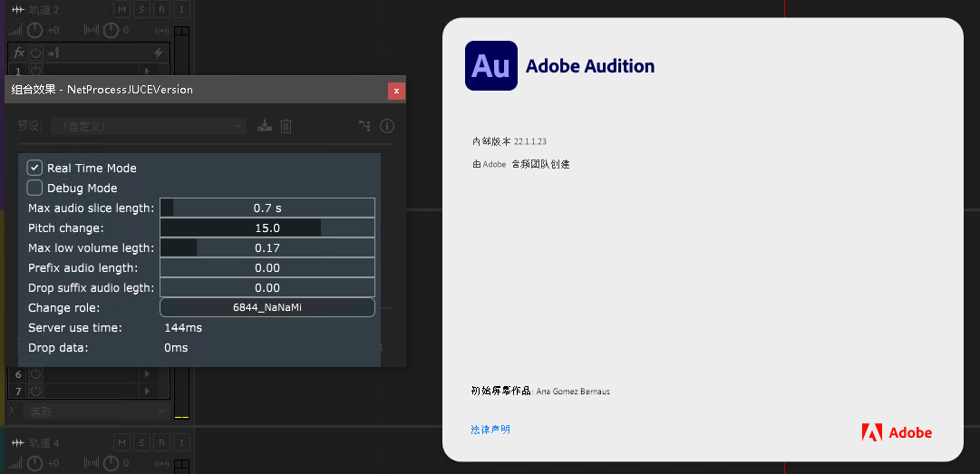Image resolution: width=980 pixels, height=474 pixels.
Task: Click the Au logo in About dialog
Action: pos(491,65)
